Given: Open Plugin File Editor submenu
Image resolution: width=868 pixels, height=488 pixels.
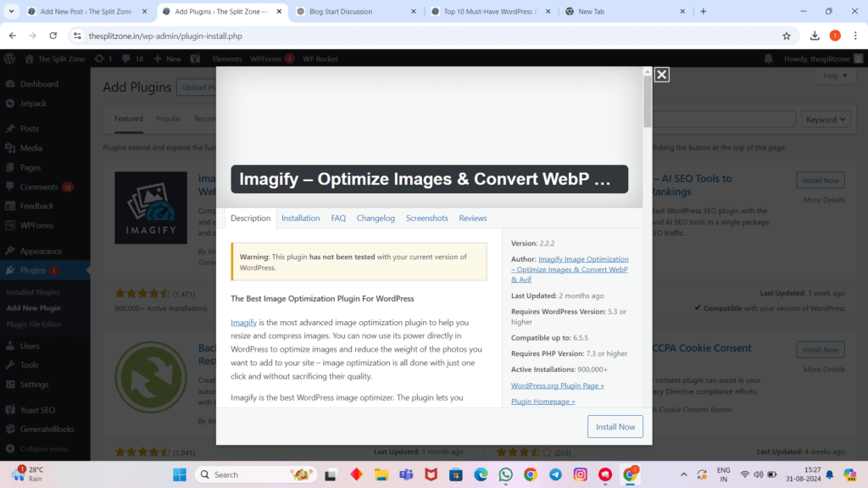Looking at the screenshot, I should [34, 324].
